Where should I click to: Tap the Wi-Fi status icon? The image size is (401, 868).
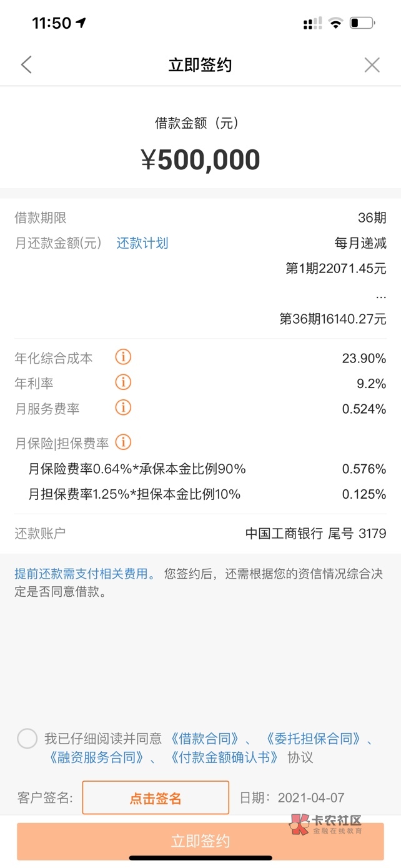click(336, 24)
